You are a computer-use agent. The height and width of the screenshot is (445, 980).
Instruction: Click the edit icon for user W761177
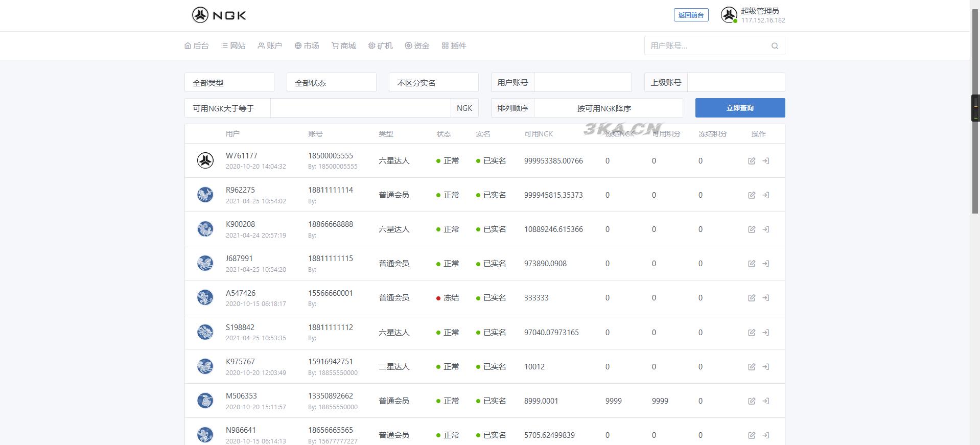pos(752,161)
